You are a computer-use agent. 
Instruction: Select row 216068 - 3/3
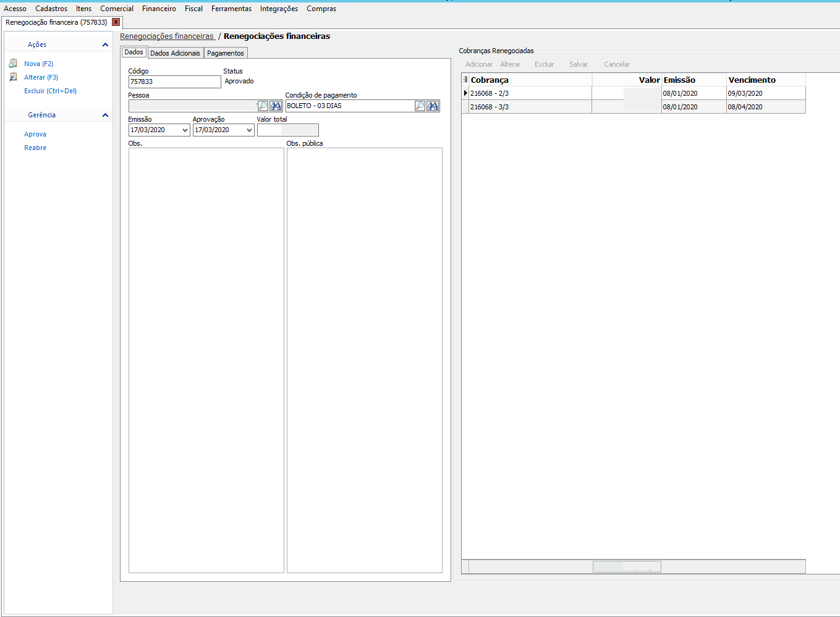(x=634, y=107)
